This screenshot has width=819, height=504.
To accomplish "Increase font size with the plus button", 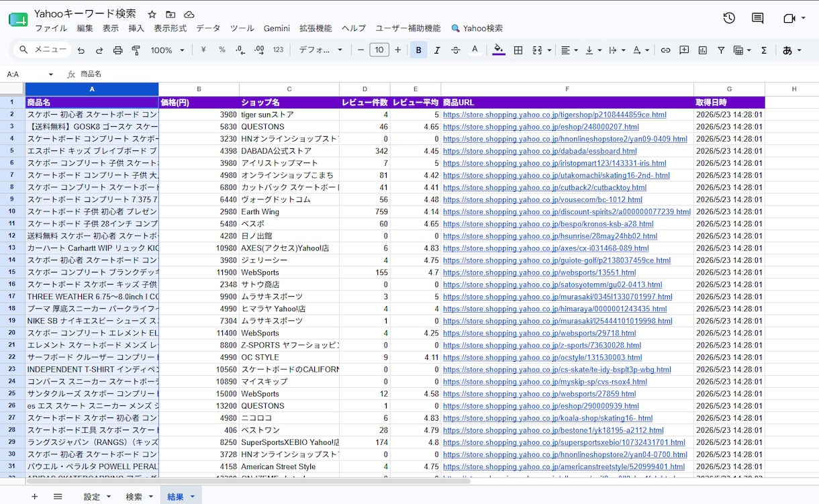I will point(397,50).
